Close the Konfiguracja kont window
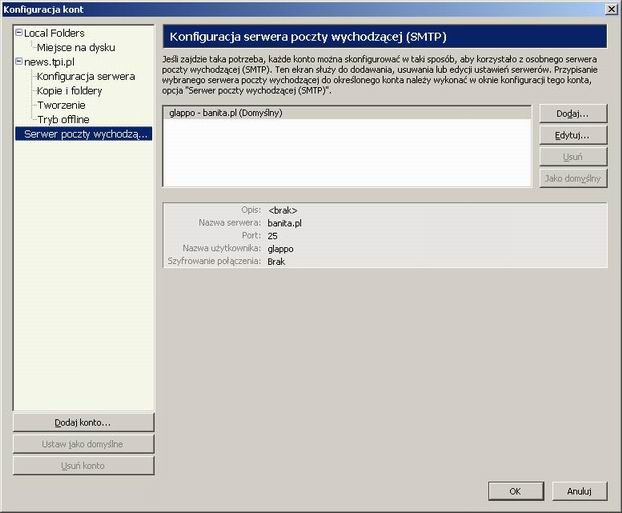 tap(610, 9)
